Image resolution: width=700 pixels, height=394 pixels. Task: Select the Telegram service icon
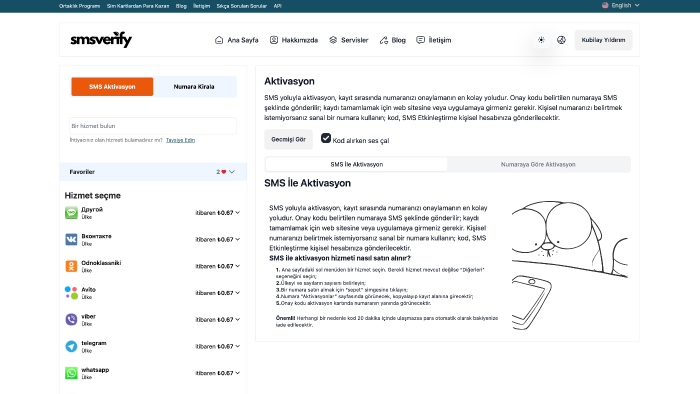71,346
